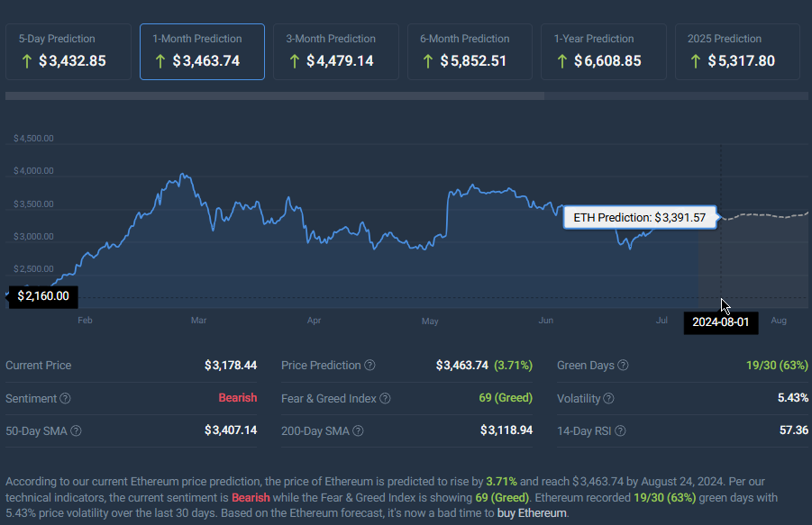Follow the buy Ethereum link

(x=532, y=513)
